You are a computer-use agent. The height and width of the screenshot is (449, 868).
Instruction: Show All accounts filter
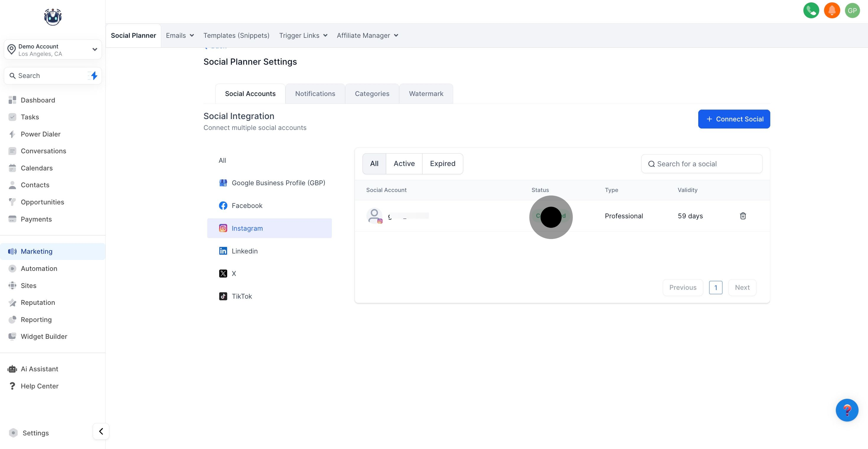[x=374, y=163]
